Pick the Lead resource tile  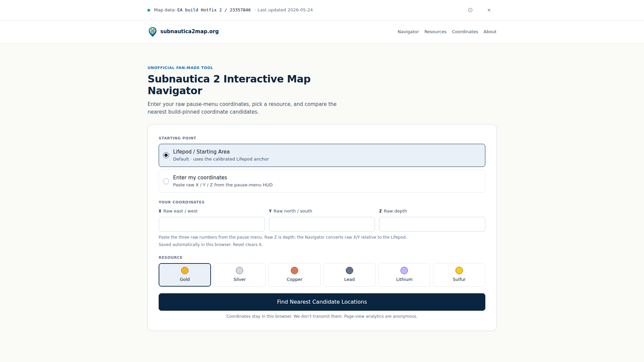[350, 275]
